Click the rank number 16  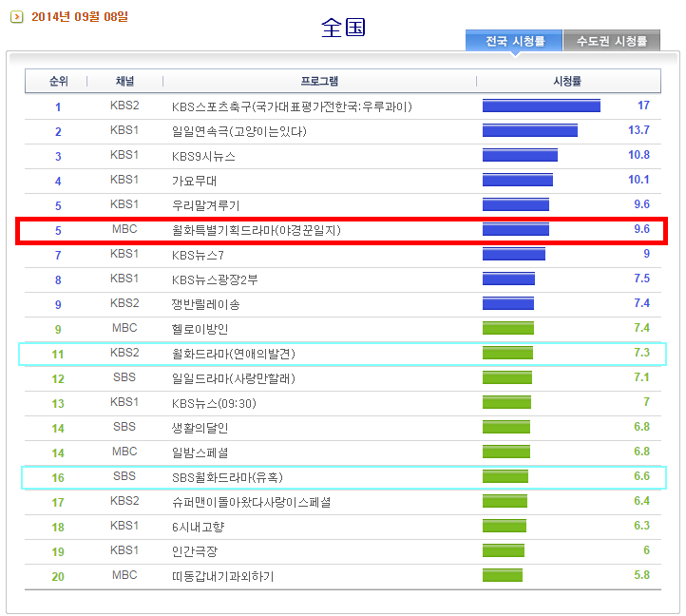[58, 477]
